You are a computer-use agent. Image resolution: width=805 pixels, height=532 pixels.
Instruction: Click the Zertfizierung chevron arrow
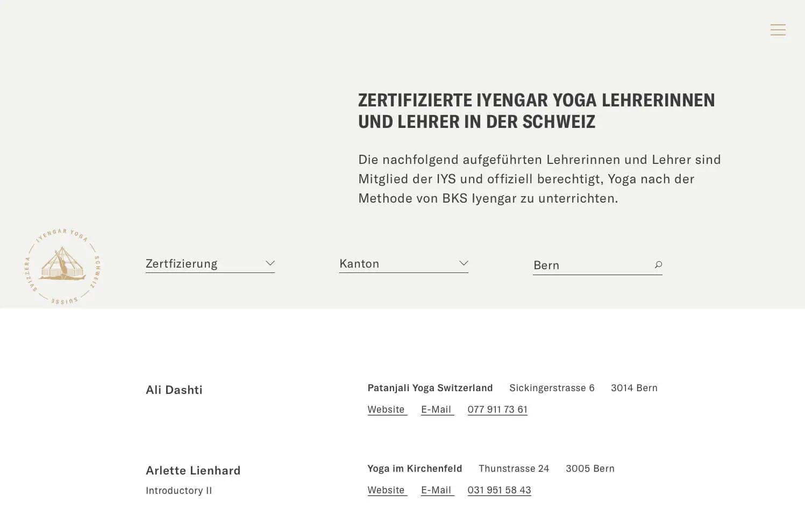(270, 263)
